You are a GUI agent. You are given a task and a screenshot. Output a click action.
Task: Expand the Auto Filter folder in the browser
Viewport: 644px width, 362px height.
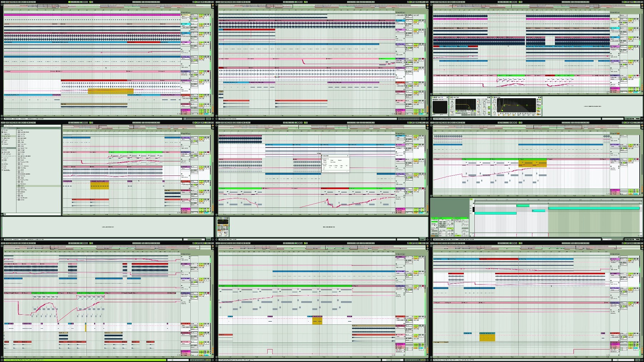(17, 134)
